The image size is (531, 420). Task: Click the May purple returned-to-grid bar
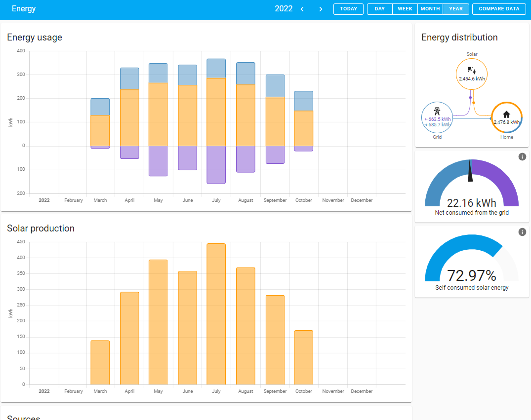(x=158, y=161)
